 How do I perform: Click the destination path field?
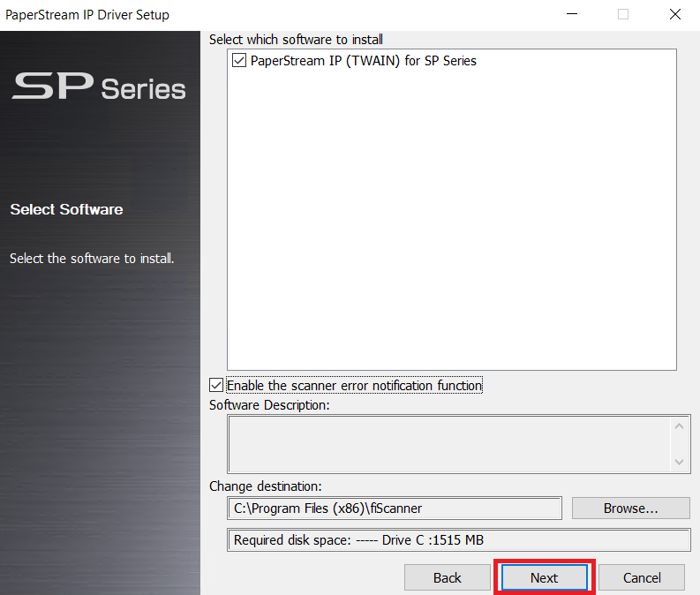click(x=394, y=508)
